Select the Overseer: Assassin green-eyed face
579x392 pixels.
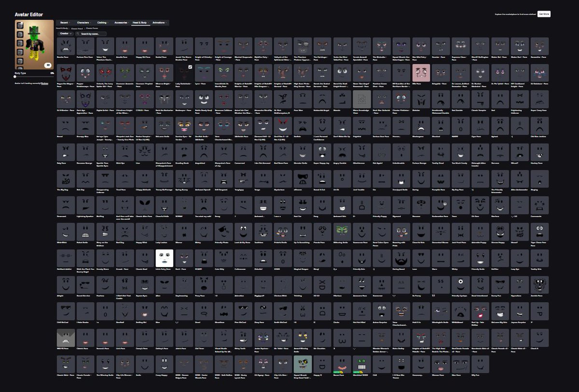124,73
